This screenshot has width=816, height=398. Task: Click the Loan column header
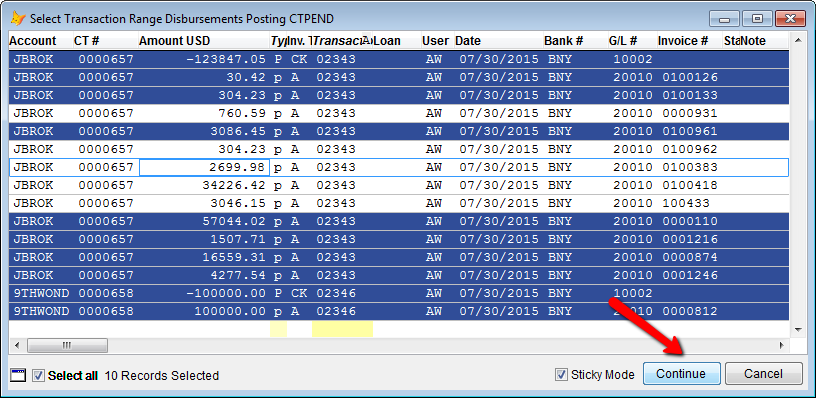[x=397, y=41]
